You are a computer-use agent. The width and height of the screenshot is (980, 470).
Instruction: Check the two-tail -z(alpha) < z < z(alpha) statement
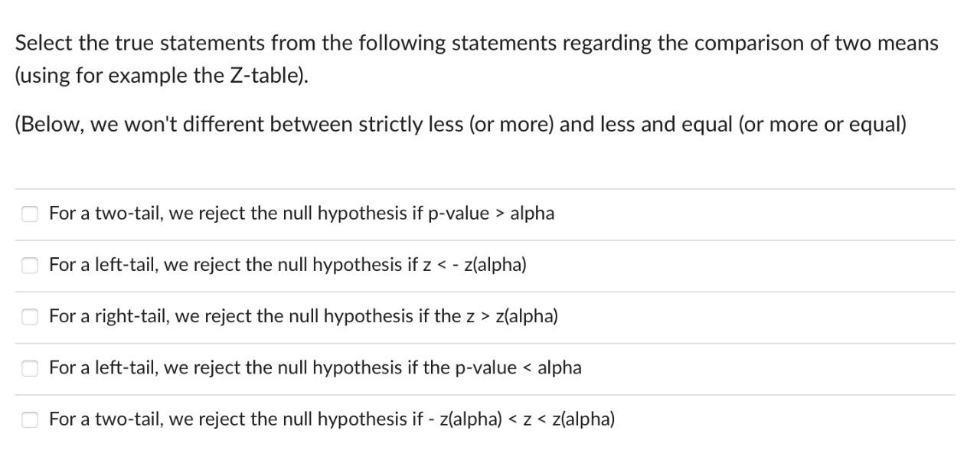click(x=30, y=419)
